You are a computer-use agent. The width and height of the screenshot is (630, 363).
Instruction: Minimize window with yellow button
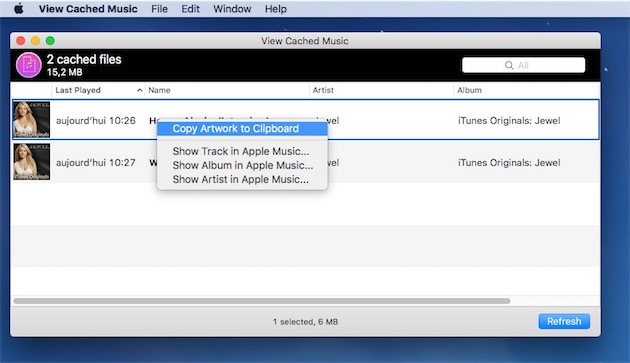point(35,41)
